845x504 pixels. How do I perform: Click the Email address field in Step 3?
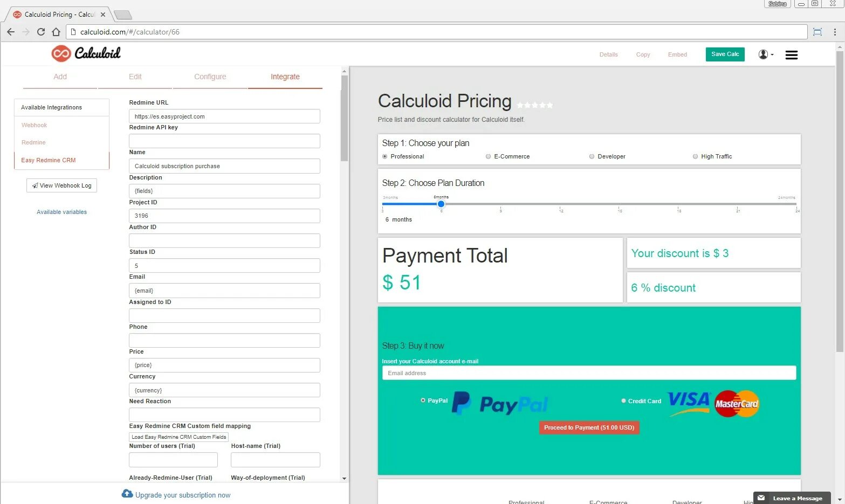(589, 373)
